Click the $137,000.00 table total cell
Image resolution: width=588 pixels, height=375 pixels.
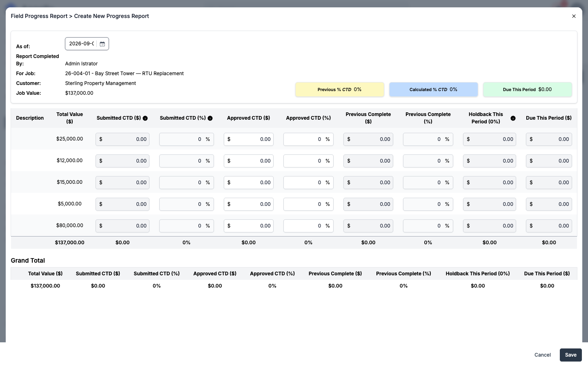click(x=70, y=243)
